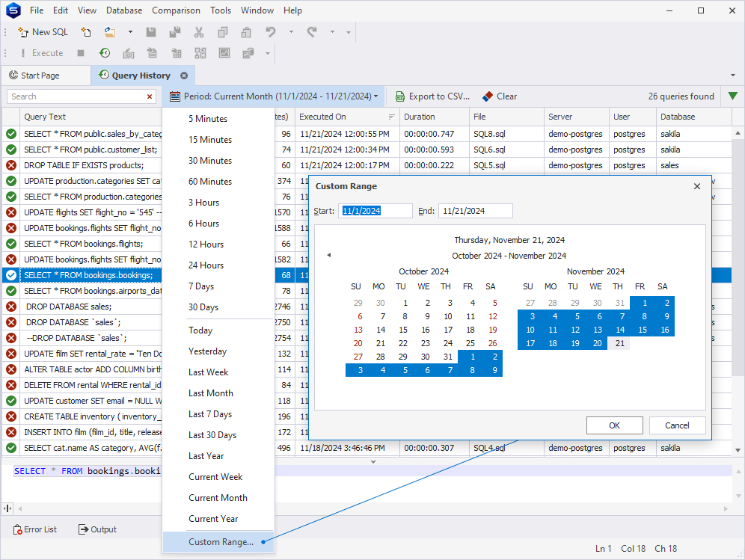The height and width of the screenshot is (560, 745).
Task: Click the Save All double-floppy icon
Action: click(x=175, y=32)
